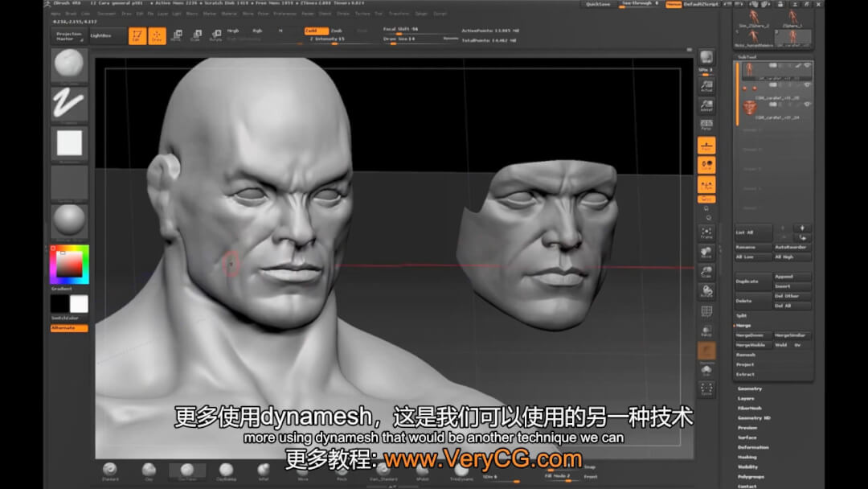Screen dimensions: 868x489
Task: Open the material sphere selector
Action: click(x=69, y=221)
